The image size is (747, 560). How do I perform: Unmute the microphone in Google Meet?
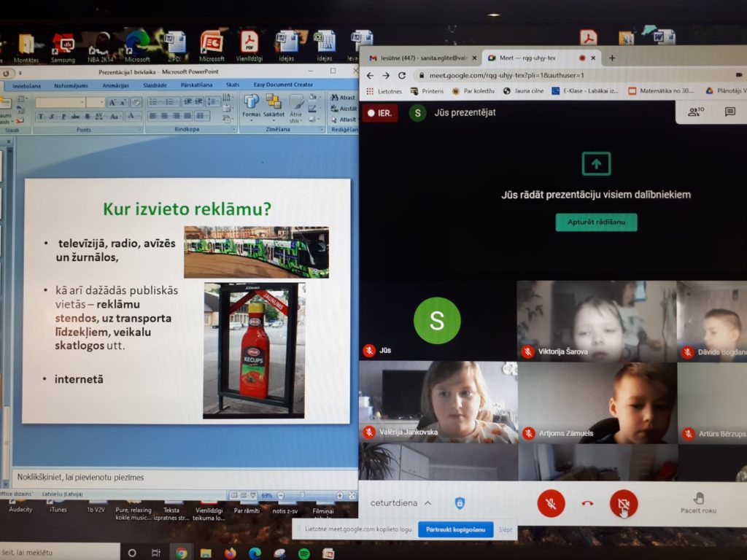coord(551,503)
